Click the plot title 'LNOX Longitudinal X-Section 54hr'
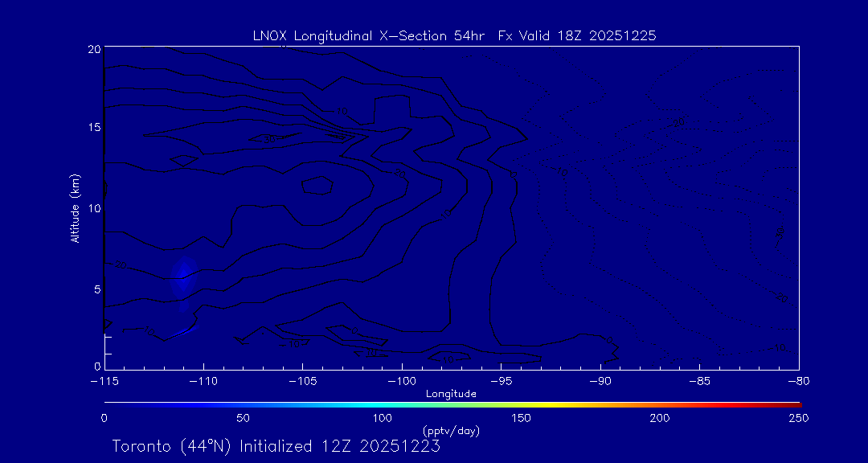868x463 pixels. click(368, 36)
